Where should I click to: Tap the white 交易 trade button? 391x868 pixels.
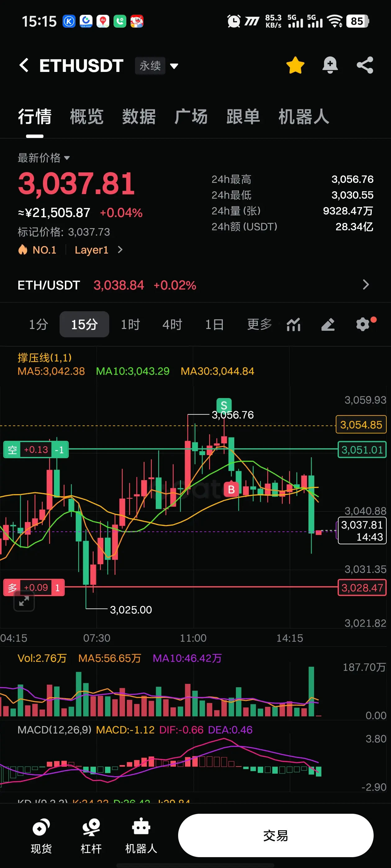(x=276, y=835)
